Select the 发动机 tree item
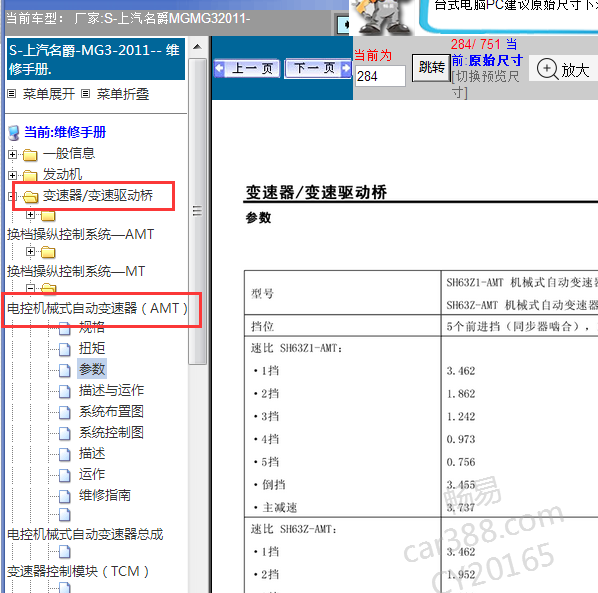This screenshot has width=598, height=593. tap(62, 175)
